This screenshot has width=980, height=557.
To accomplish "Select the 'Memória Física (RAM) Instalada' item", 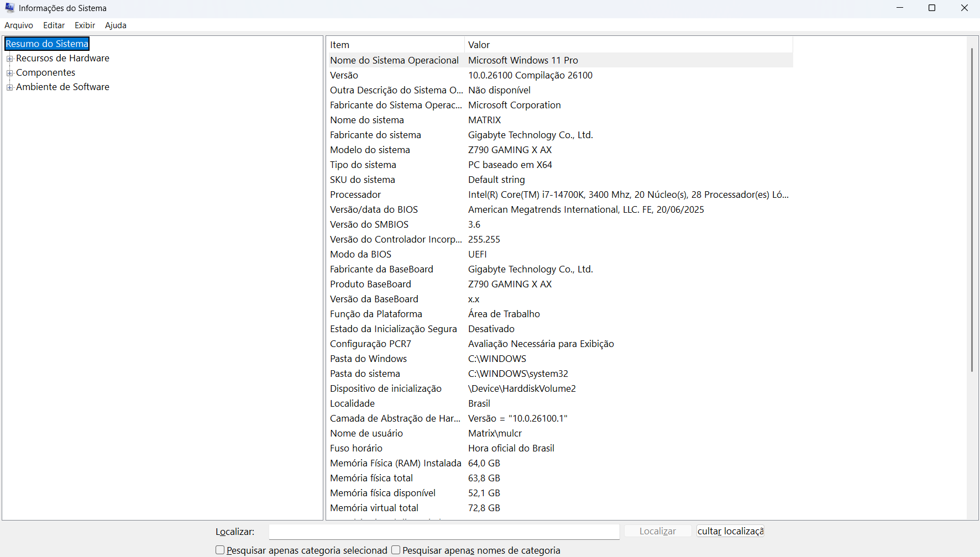I will tap(396, 463).
